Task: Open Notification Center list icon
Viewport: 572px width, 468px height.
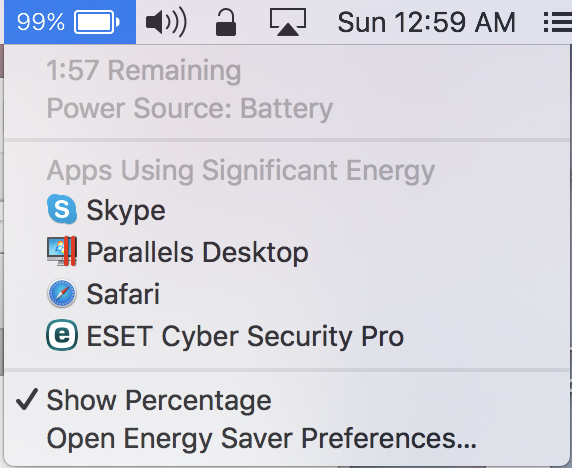Action: click(x=557, y=22)
